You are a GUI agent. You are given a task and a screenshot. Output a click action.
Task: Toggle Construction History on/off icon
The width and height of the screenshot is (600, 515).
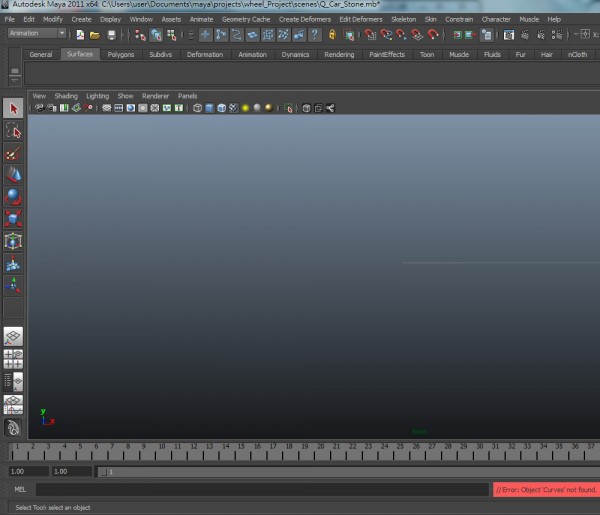pos(486,35)
